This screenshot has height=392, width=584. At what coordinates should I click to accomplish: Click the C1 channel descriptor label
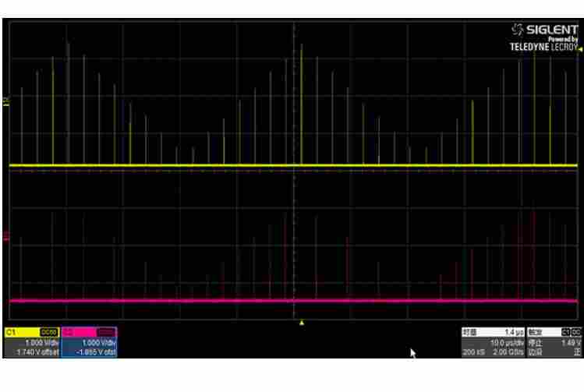point(12,332)
